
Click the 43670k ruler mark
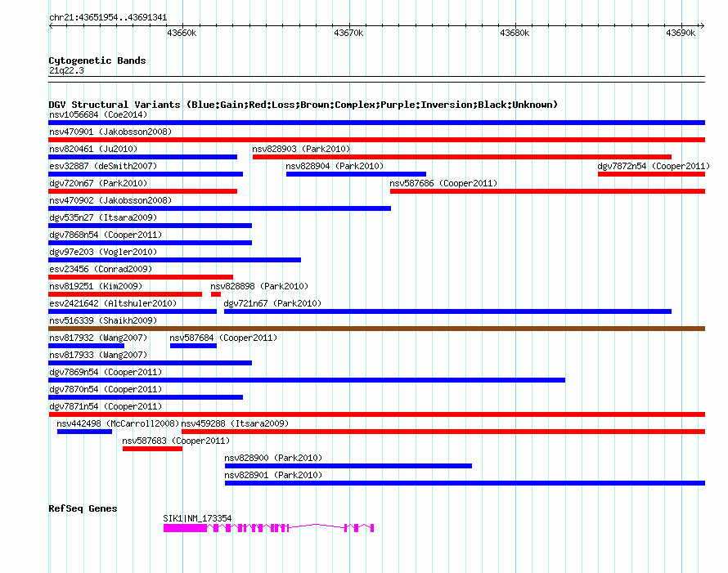[348, 33]
